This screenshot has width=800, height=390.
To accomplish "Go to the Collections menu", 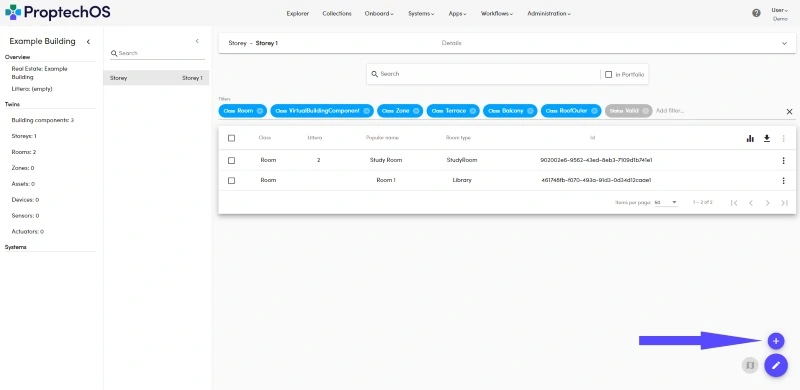I will point(337,14).
